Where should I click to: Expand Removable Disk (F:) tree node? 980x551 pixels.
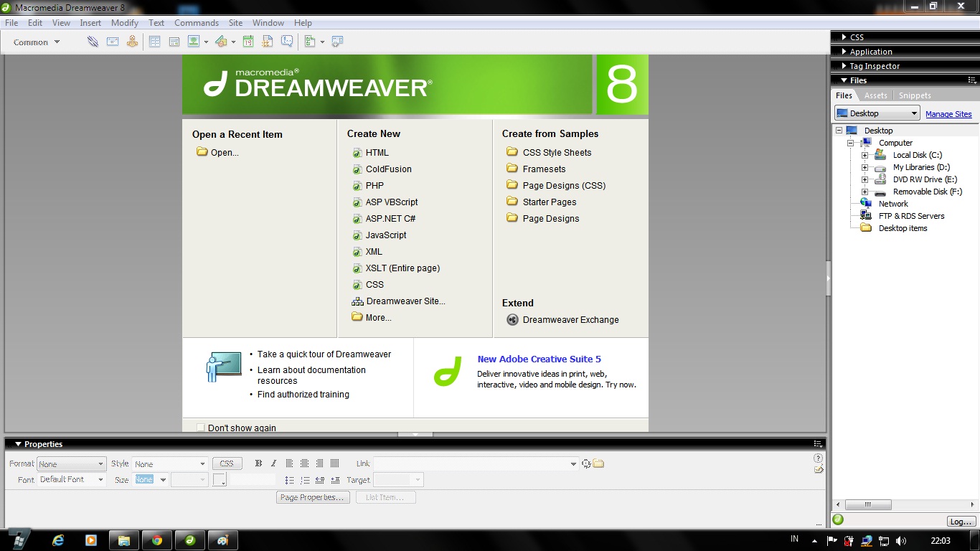(864, 192)
